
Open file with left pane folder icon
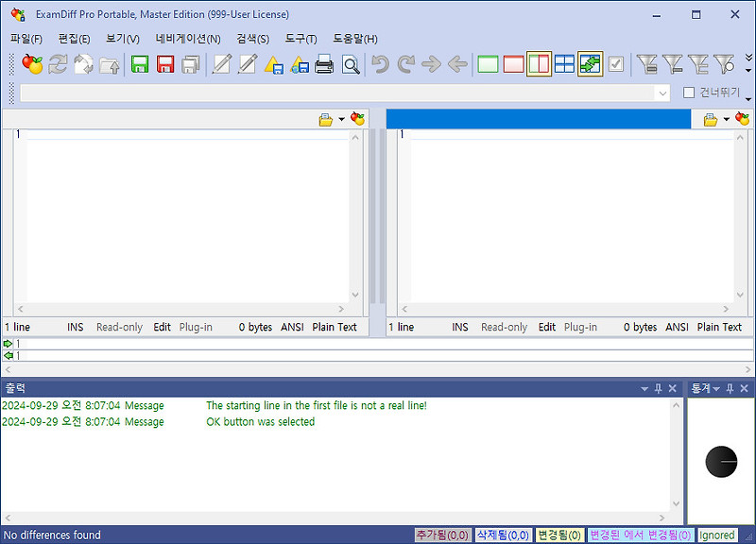(326, 120)
